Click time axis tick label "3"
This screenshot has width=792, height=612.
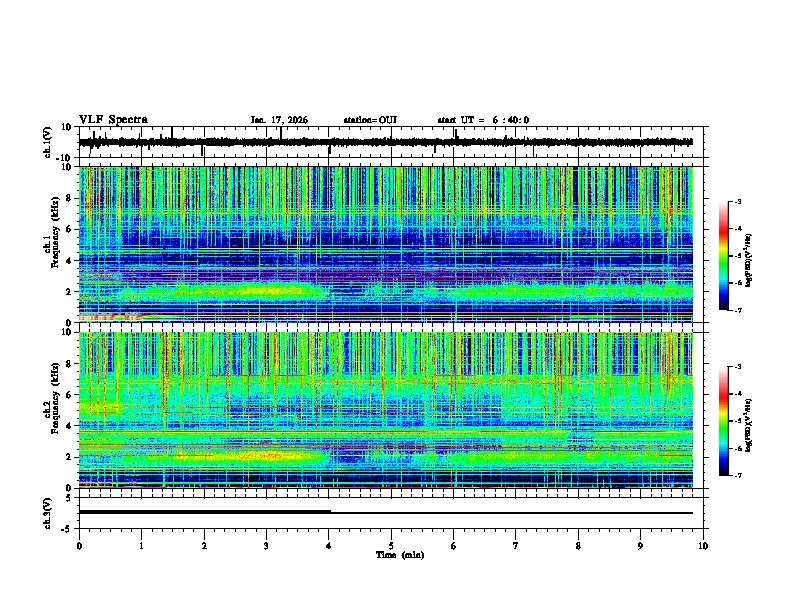(x=266, y=546)
